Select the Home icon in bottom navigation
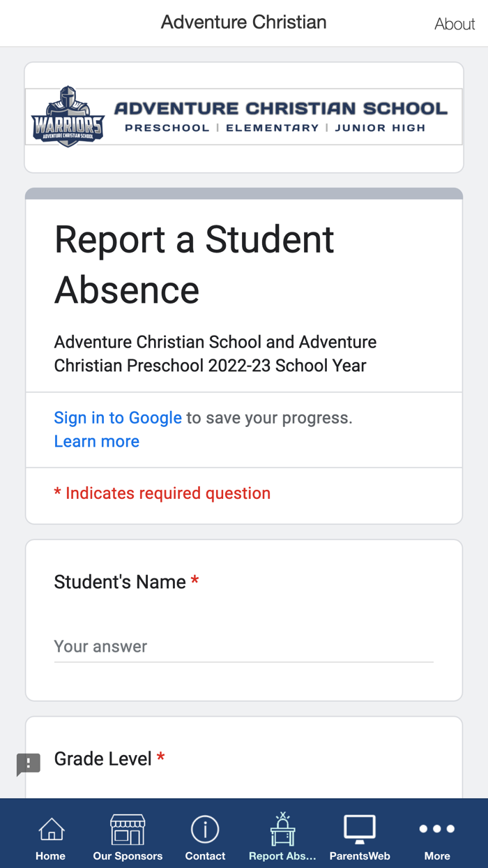Viewport: 488px width, 868px height. tap(50, 830)
